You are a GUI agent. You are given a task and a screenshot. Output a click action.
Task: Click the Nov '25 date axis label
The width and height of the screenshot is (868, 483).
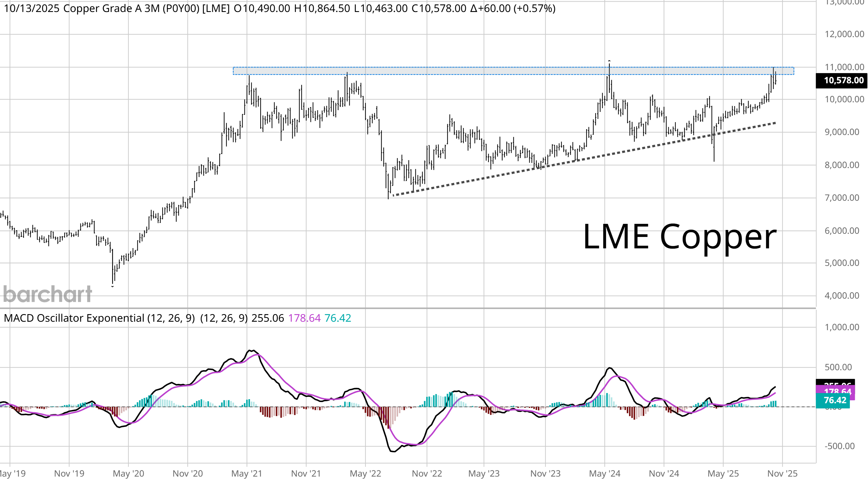[782, 473]
